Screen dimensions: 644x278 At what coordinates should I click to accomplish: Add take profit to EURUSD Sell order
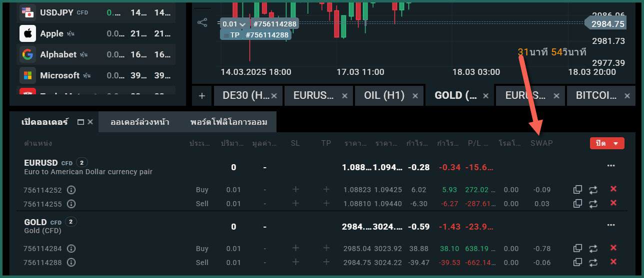[x=326, y=204]
